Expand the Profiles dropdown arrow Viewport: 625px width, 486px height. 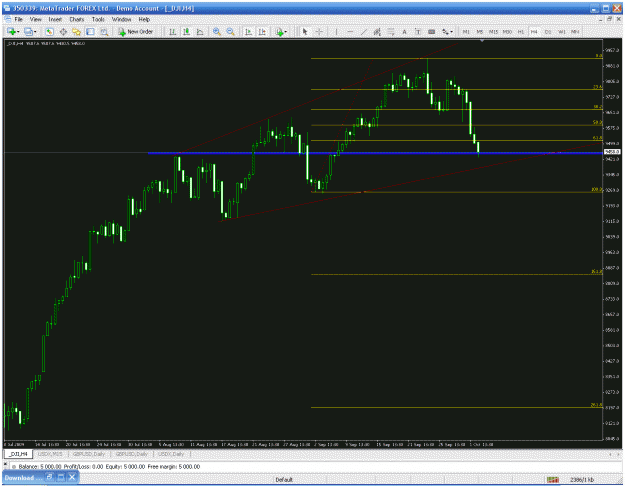[x=35, y=32]
